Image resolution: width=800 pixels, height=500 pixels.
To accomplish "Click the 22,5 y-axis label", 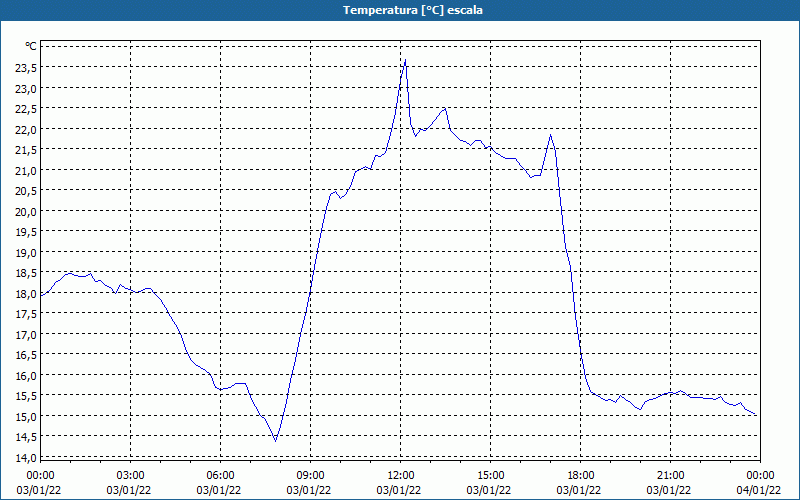I will pyautogui.click(x=27, y=109).
